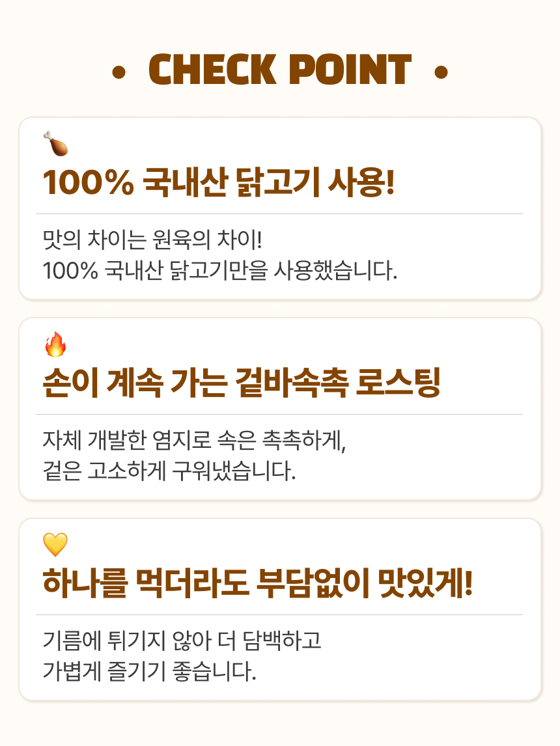Screen dimensions: 560x746
Task: Click the fire emoji icon
Action: coord(55,344)
